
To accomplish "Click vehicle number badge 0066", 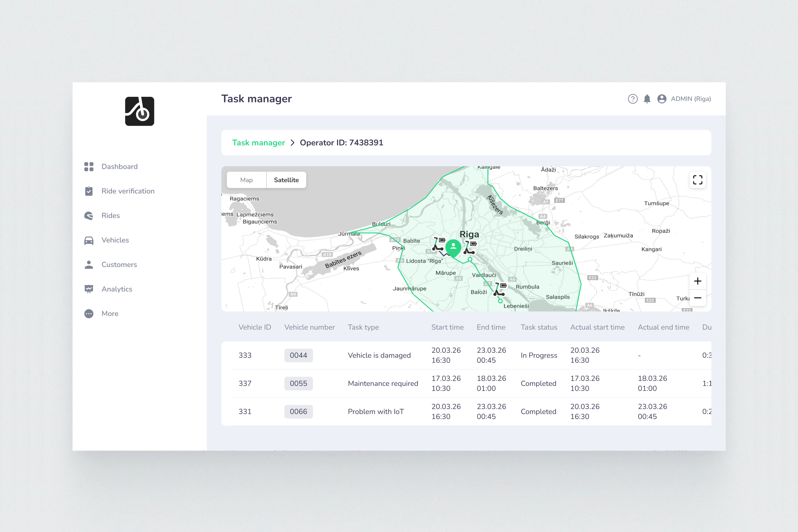I will click(299, 412).
